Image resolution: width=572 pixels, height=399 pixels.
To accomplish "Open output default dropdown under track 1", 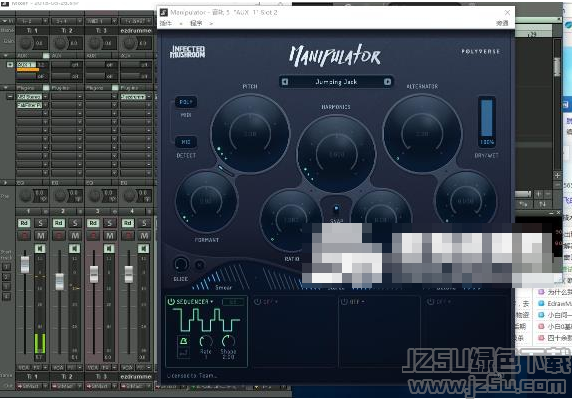I will (32, 386).
